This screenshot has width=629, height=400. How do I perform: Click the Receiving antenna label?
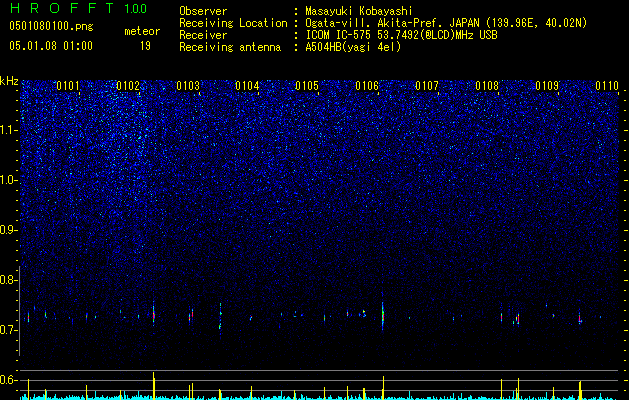point(230,47)
